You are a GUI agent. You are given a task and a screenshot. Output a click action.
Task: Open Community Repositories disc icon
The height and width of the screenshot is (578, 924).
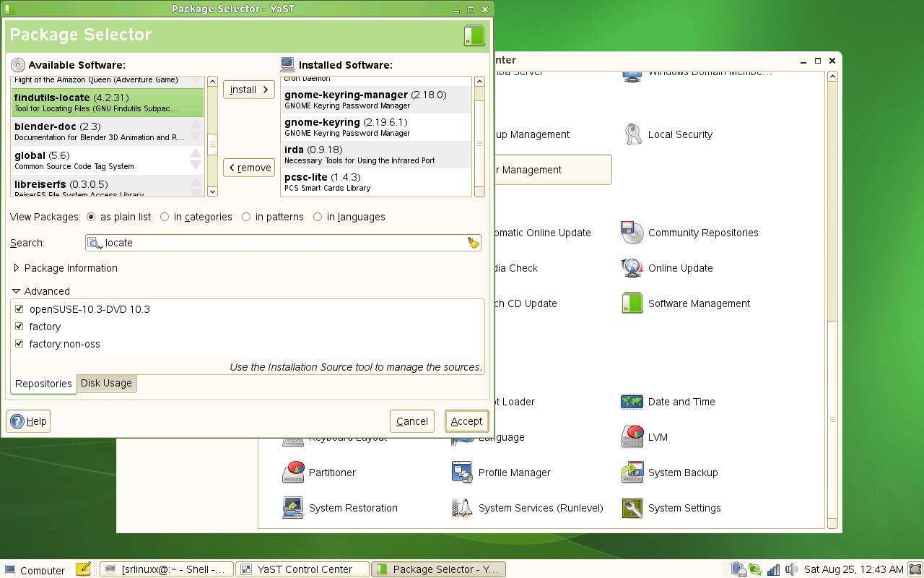pyautogui.click(x=632, y=233)
